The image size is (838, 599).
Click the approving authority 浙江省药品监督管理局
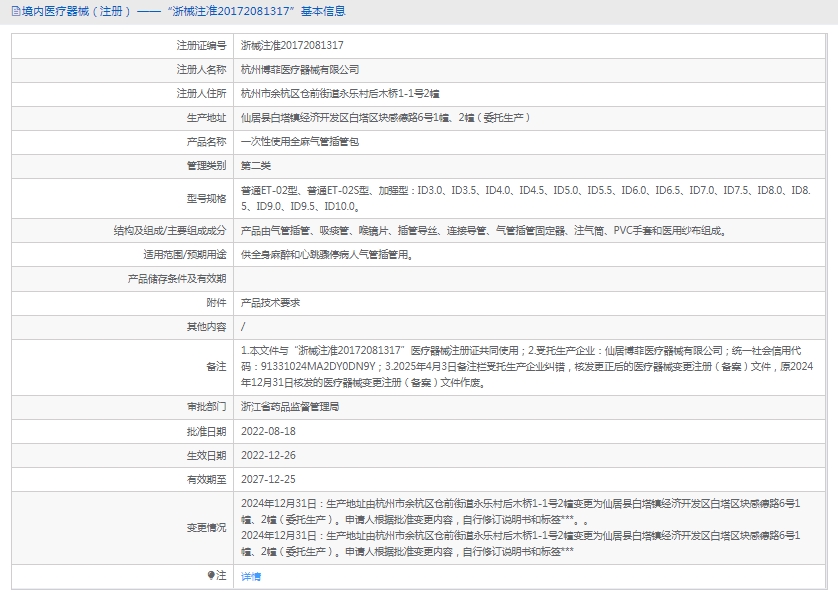290,407
